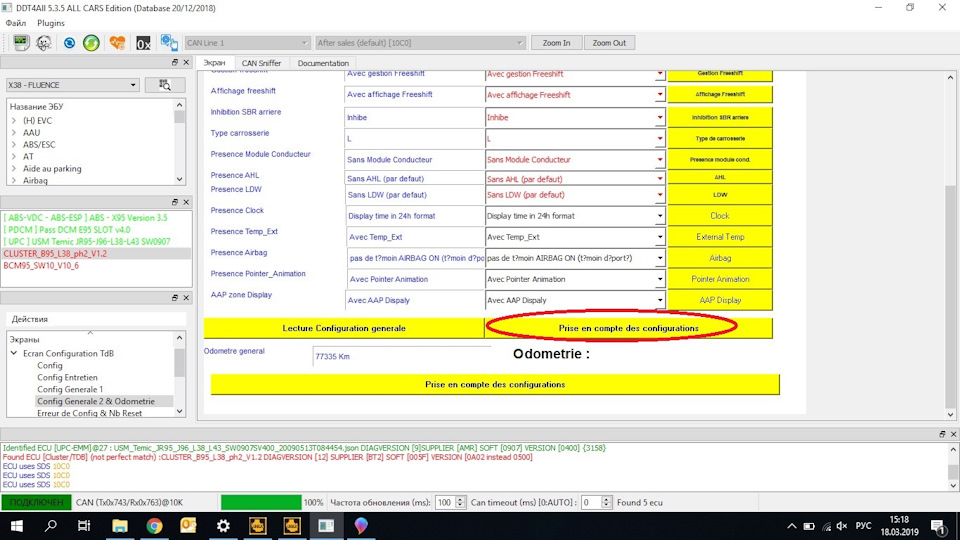This screenshot has height=540, width=960.
Task: Open the Documentation tab
Action: point(323,63)
